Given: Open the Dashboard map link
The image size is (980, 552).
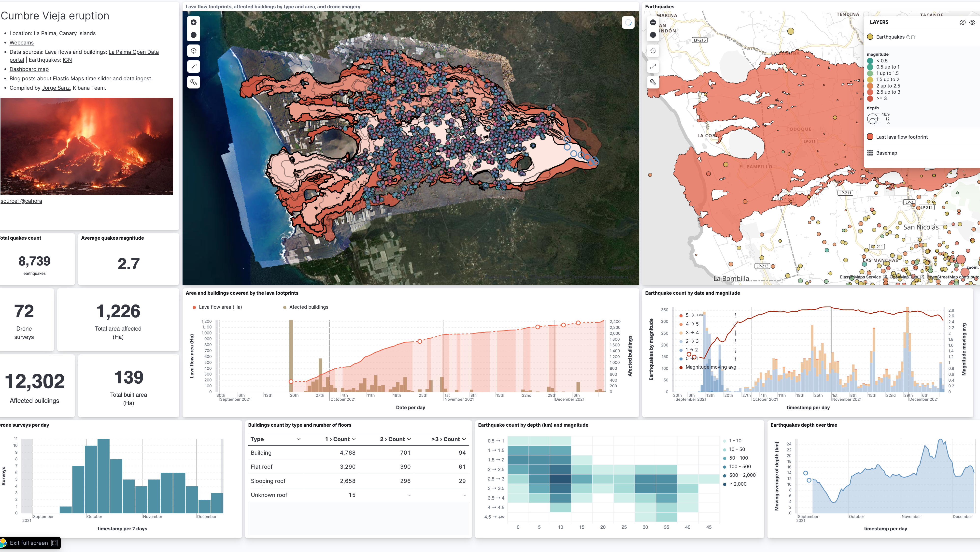Looking at the screenshot, I should point(29,69).
